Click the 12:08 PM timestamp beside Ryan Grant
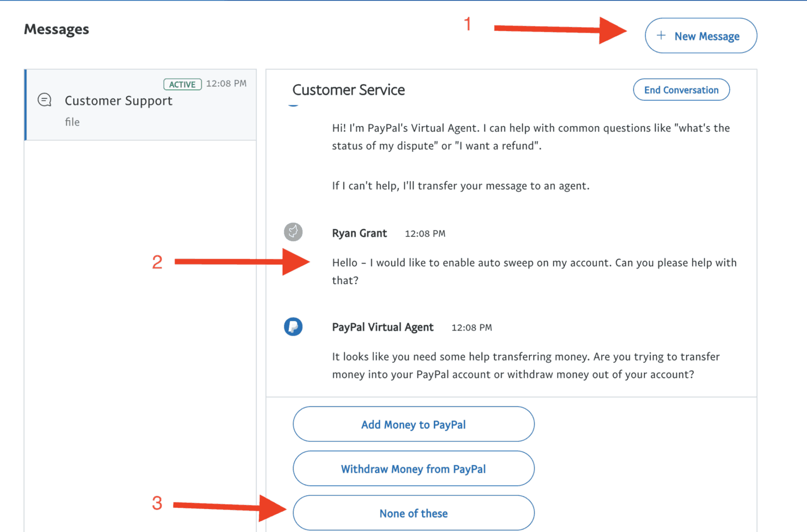 point(425,233)
